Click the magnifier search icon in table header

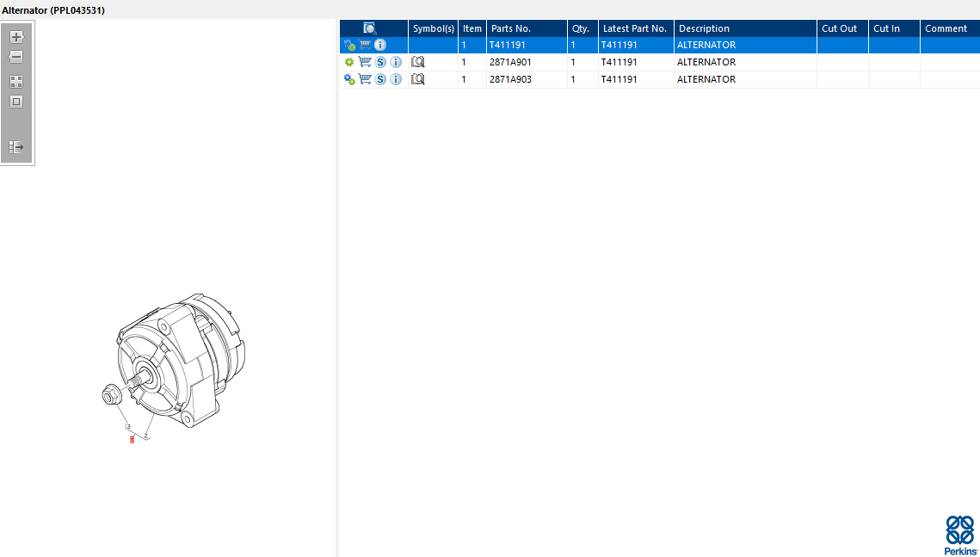369,28
